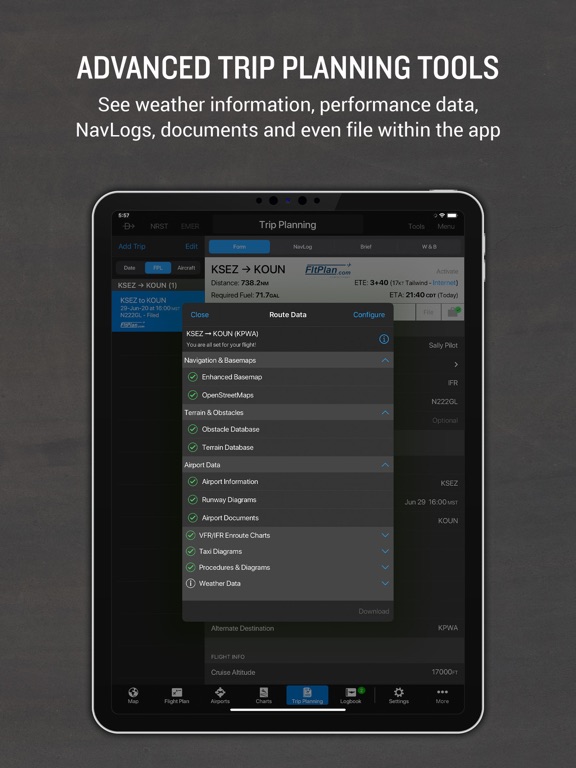
Task: Open the Tools menu
Action: coord(416,226)
